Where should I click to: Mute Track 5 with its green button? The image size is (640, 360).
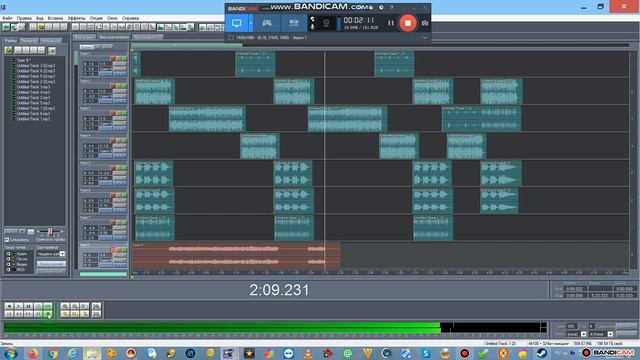coord(124,168)
